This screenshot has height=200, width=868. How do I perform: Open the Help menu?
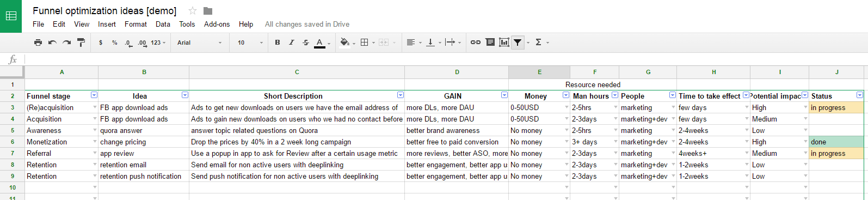[x=246, y=24]
